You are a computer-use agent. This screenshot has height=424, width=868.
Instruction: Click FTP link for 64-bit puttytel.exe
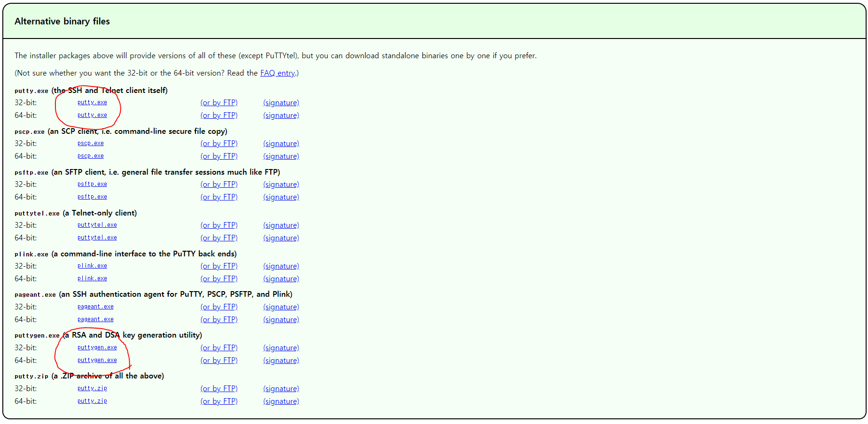219,238
